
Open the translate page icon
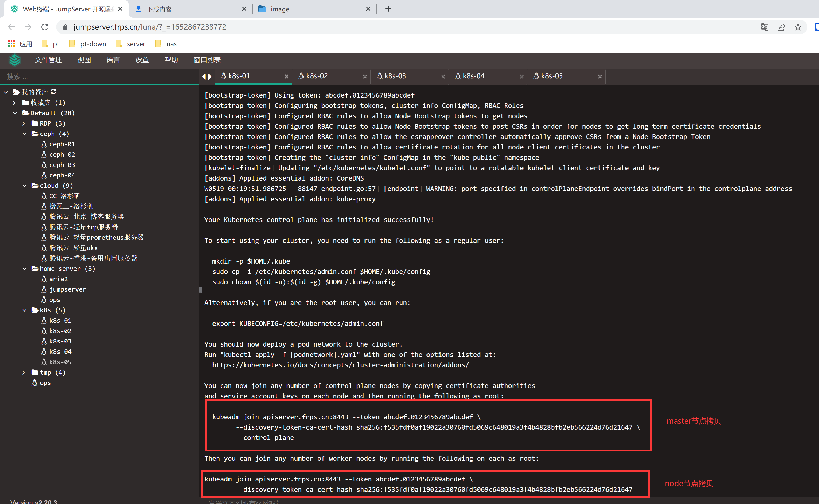[764, 27]
